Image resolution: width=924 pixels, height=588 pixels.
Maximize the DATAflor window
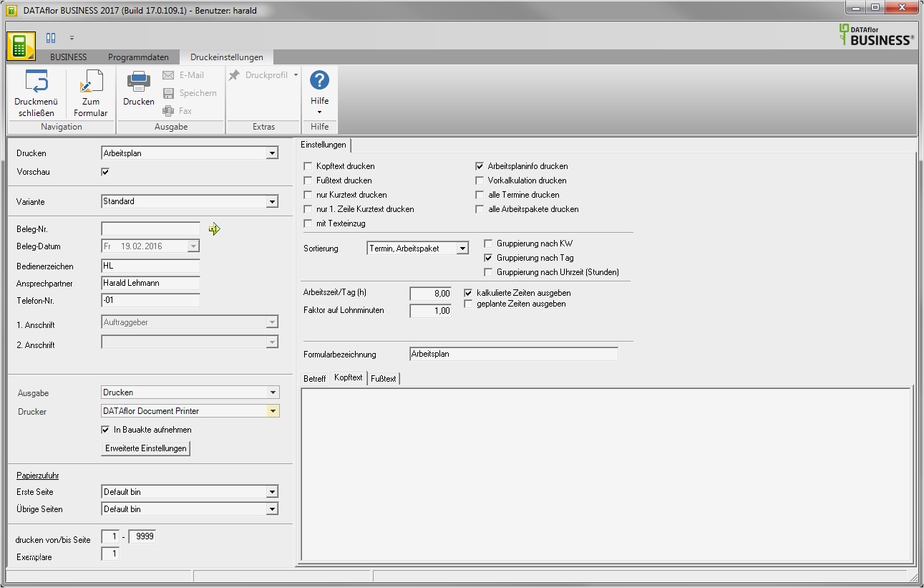875,8
